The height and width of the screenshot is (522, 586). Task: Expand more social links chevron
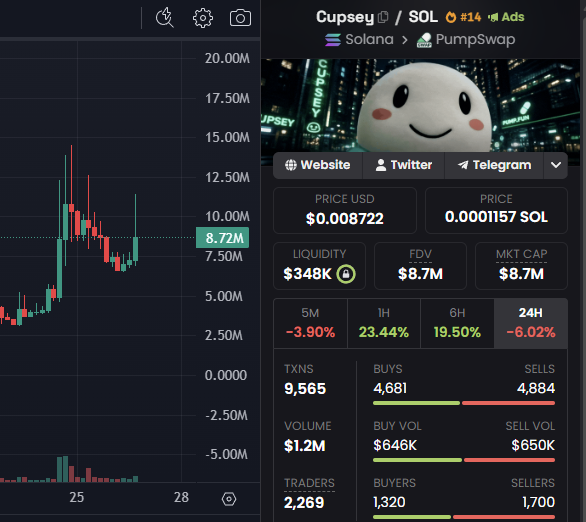[556, 165]
